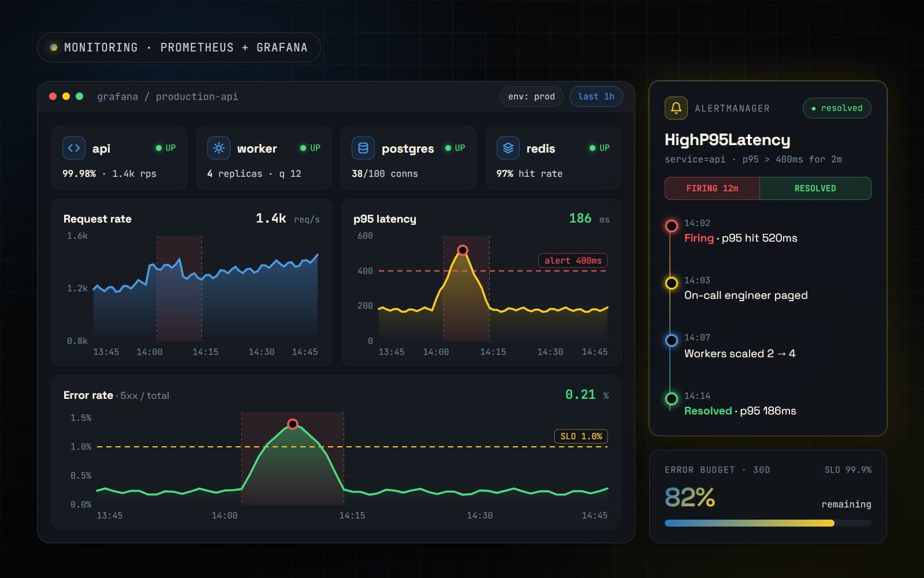Viewport: 924px width, 578px height.
Task: Click the green window maximize dot
Action: coord(80,97)
